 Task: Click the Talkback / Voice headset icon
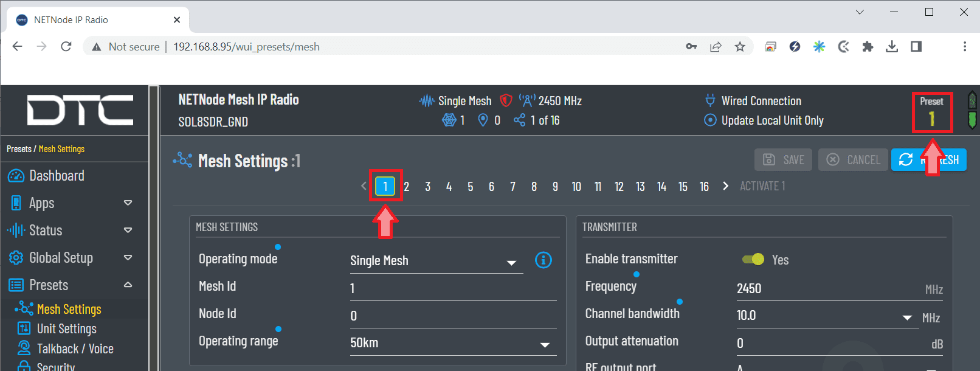pyautogui.click(x=24, y=348)
